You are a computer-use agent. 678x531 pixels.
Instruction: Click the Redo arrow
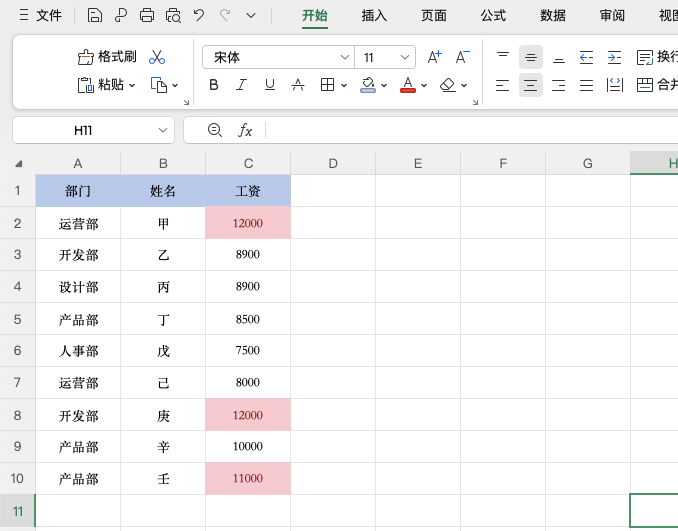(x=225, y=15)
